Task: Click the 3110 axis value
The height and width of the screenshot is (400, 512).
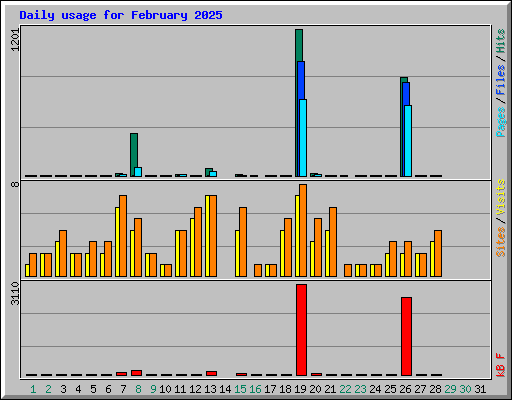Action: point(15,293)
